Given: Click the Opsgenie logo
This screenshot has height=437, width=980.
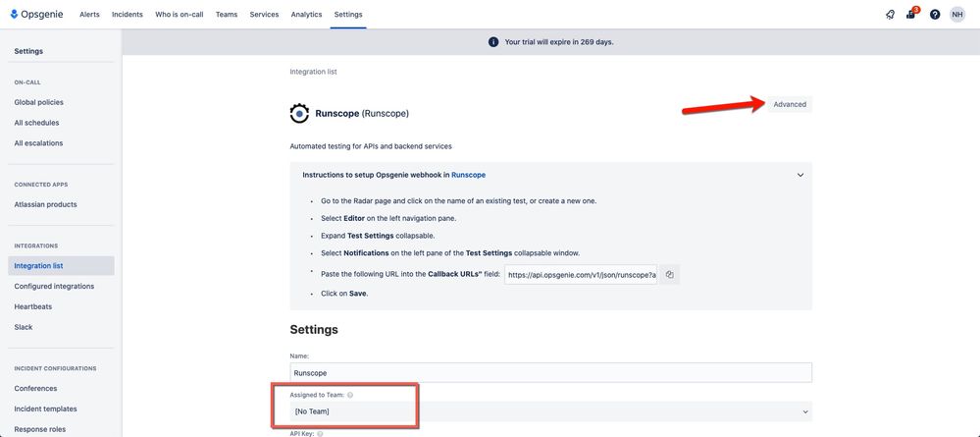Looking at the screenshot, I should [36, 14].
